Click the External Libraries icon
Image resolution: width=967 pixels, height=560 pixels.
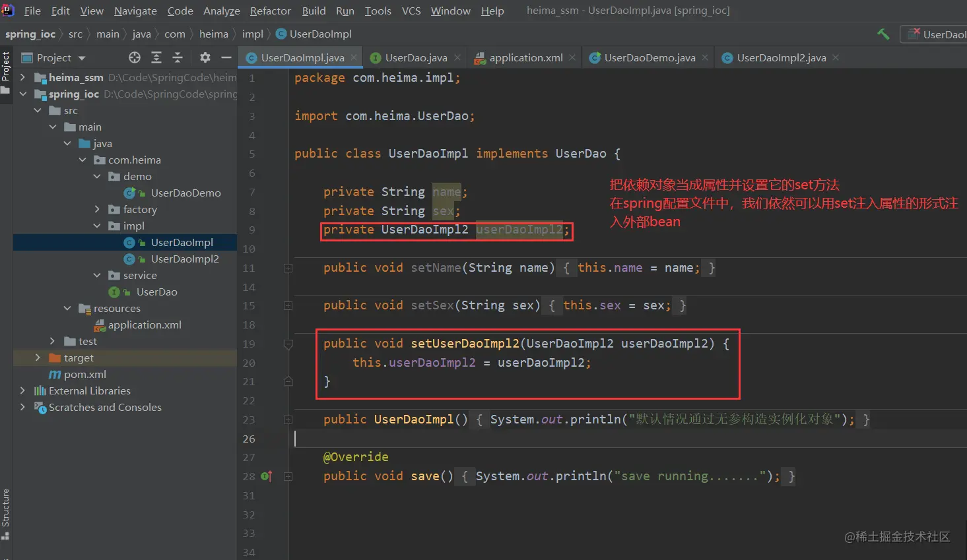40,390
